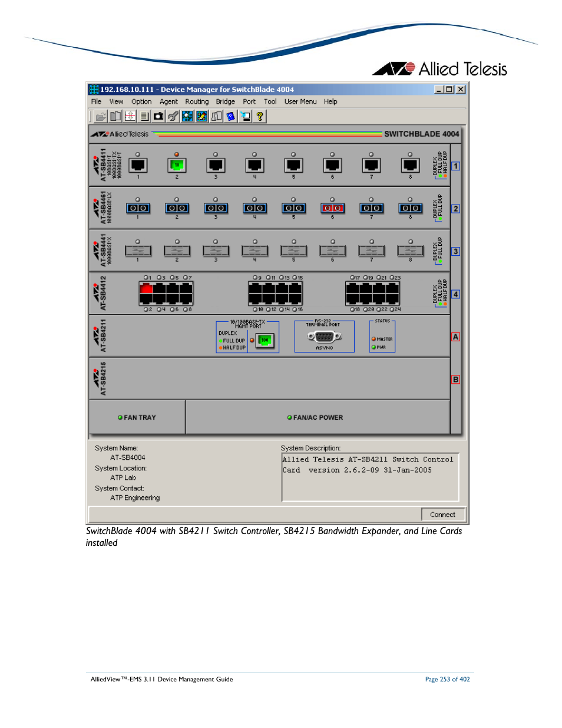Click the folded map toolbar icon

click(216, 116)
